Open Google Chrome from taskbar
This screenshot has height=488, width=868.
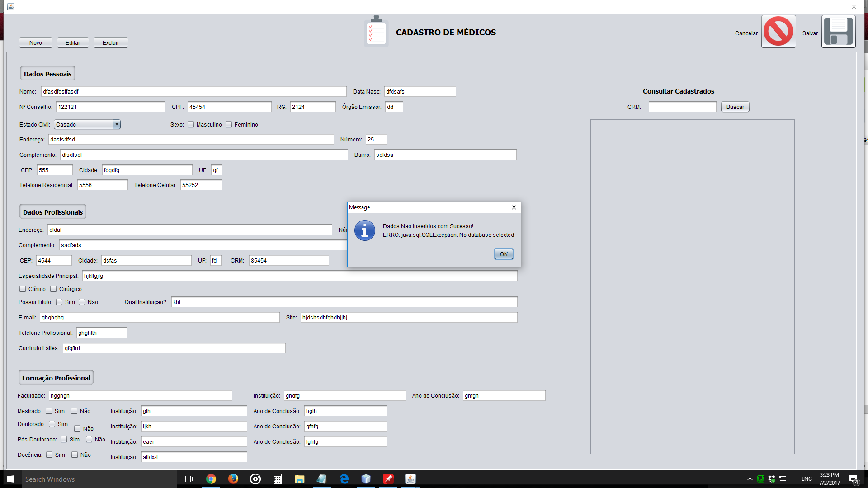pyautogui.click(x=211, y=479)
